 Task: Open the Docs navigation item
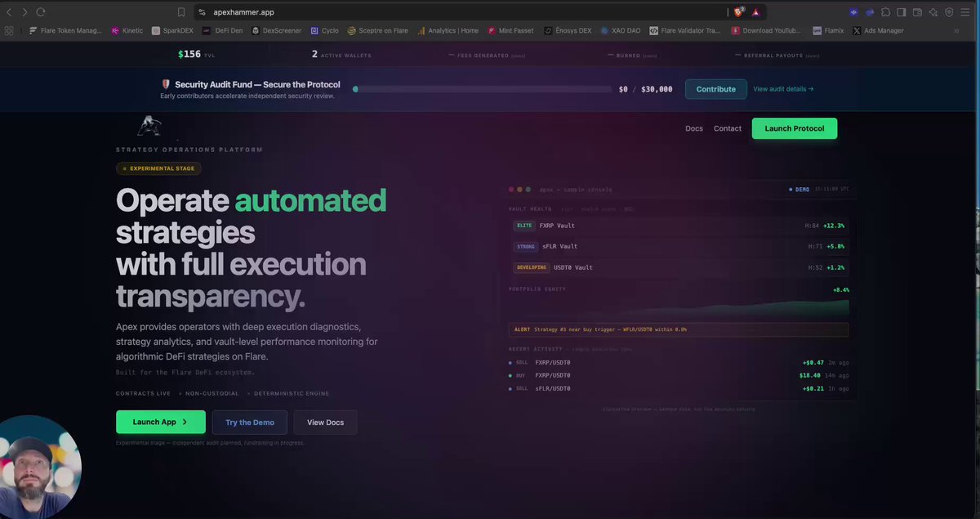694,128
